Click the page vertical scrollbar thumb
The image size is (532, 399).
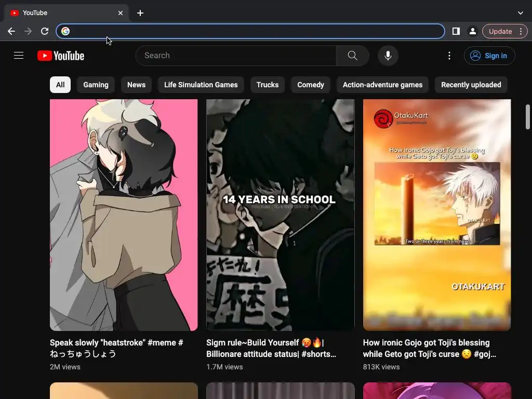528,117
